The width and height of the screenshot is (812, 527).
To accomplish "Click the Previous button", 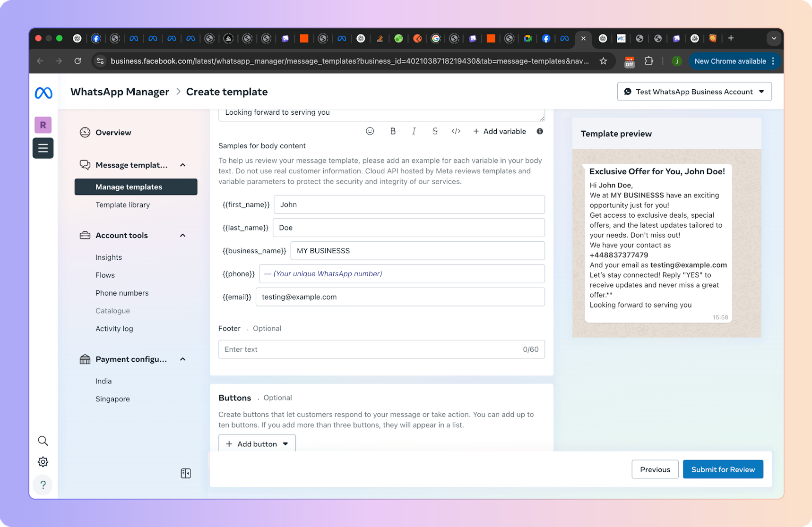I will pyautogui.click(x=655, y=469).
